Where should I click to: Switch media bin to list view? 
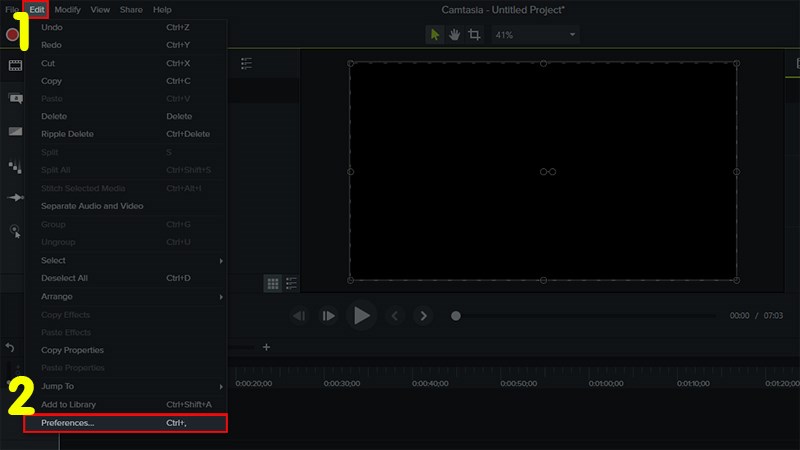point(291,284)
